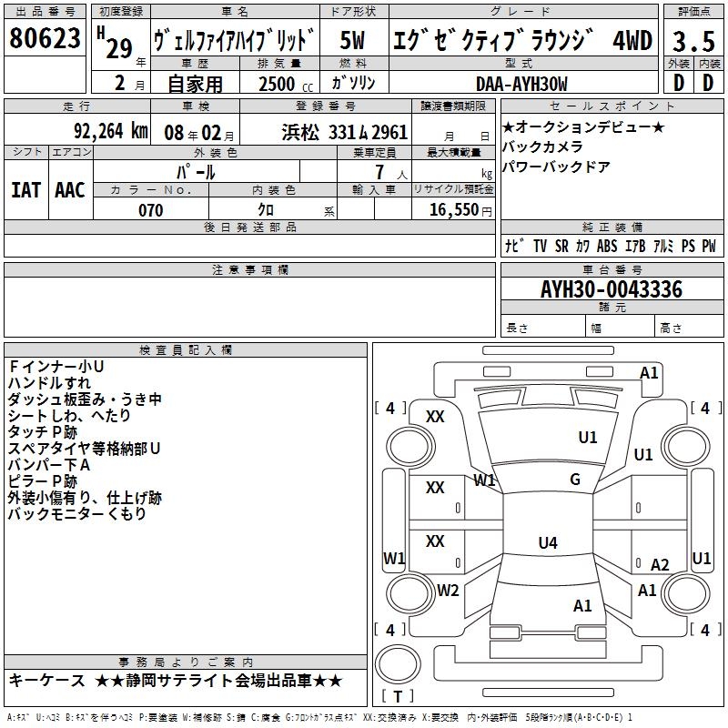Select the note スペアタイヤ等格納部U
Image resolution: width=728 pixels, height=728 pixels.
pos(84,449)
